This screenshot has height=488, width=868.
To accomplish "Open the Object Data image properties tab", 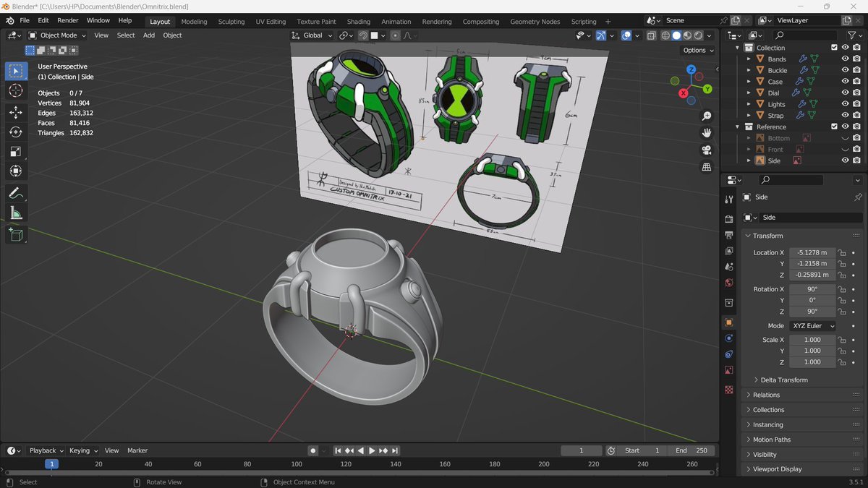I will click(729, 370).
